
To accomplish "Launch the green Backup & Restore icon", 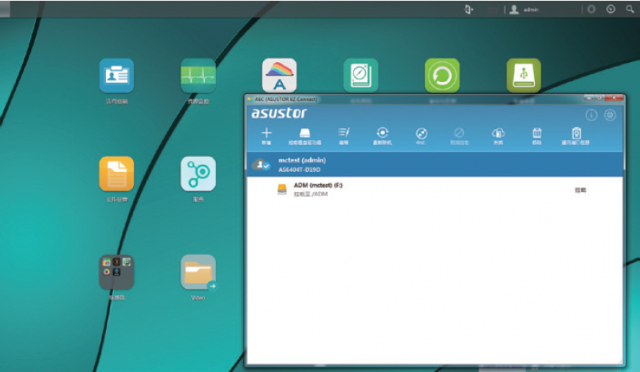I will tap(442, 76).
